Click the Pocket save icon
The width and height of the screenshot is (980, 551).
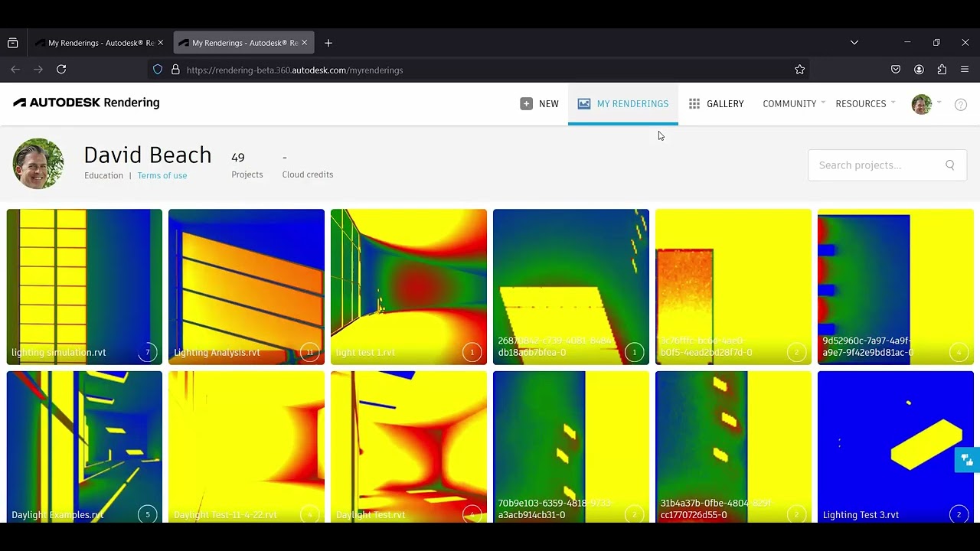[x=896, y=70]
